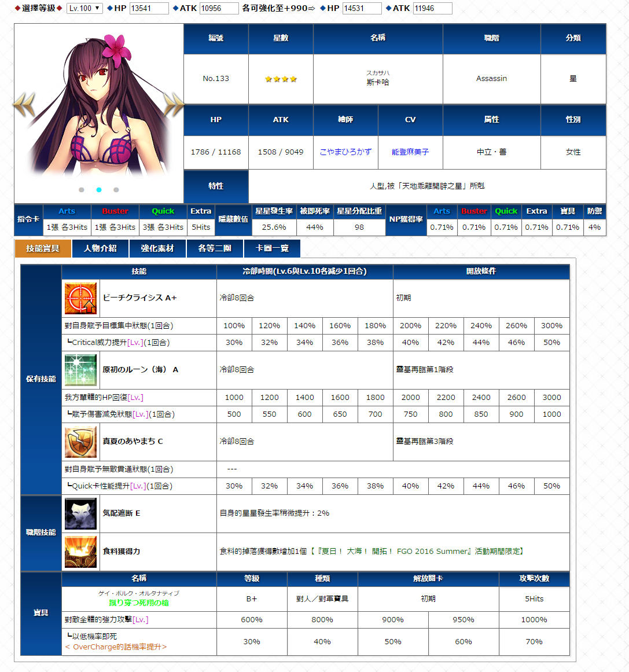Click the boosted ATK 11946 field
The image size is (629, 672).
click(x=432, y=8)
